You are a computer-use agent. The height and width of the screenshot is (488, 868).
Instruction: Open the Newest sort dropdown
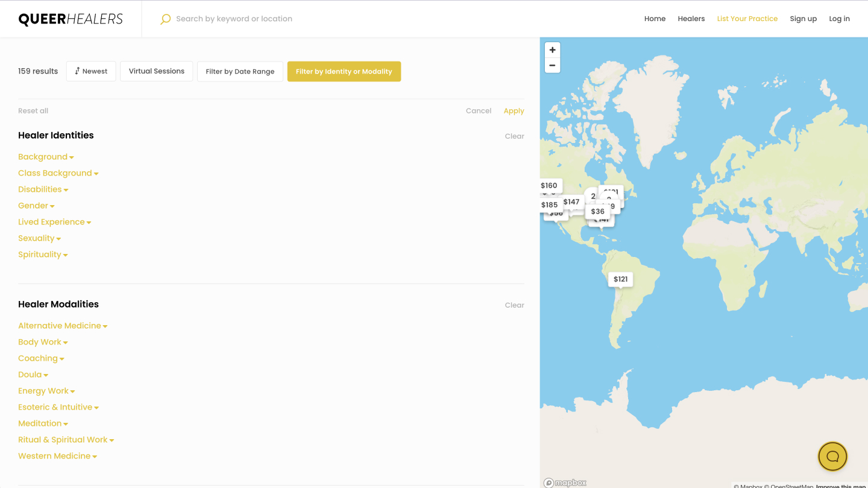click(91, 71)
